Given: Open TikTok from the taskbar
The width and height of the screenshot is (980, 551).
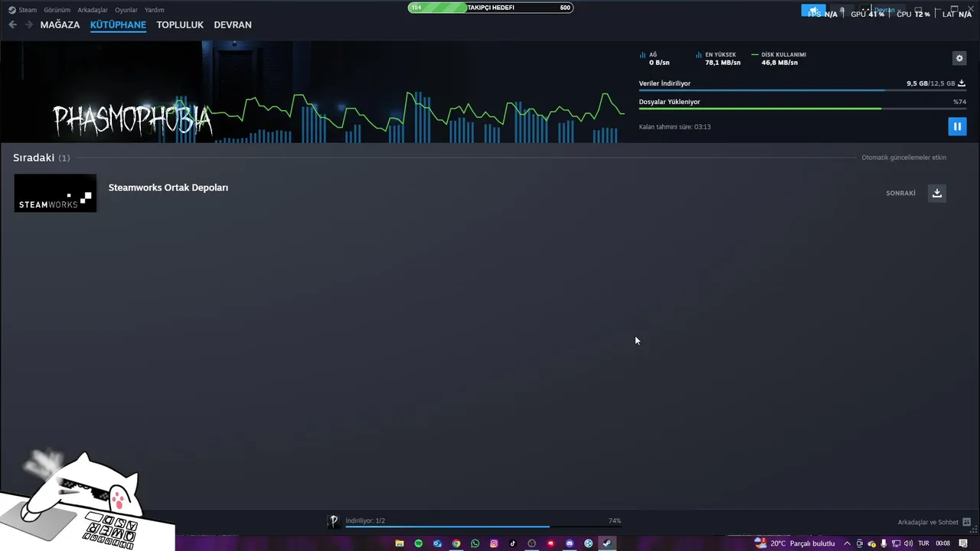Looking at the screenshot, I should [x=513, y=543].
